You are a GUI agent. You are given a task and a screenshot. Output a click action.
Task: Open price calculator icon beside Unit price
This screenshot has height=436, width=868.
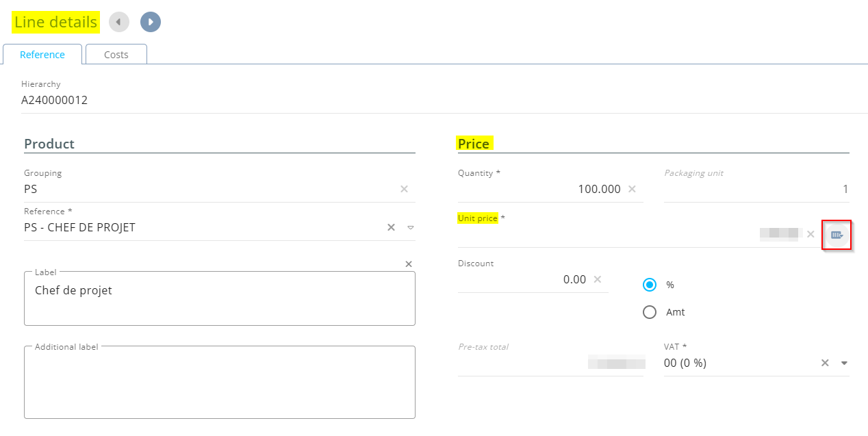(837, 235)
